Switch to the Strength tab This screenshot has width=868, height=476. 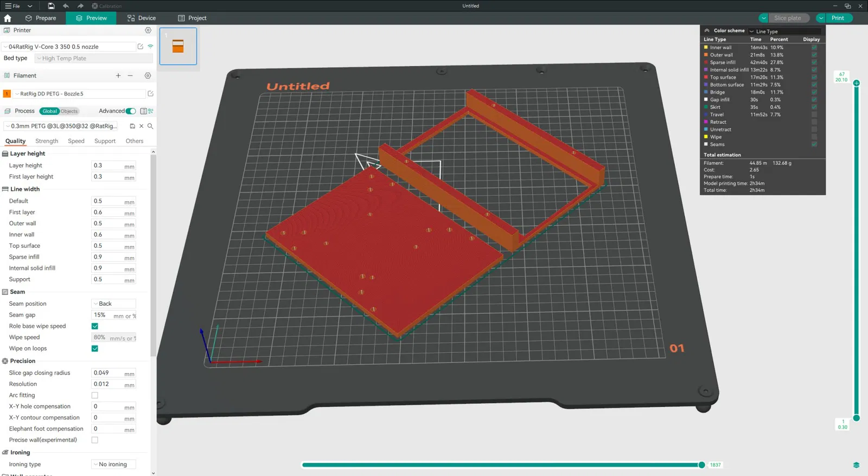tap(47, 141)
